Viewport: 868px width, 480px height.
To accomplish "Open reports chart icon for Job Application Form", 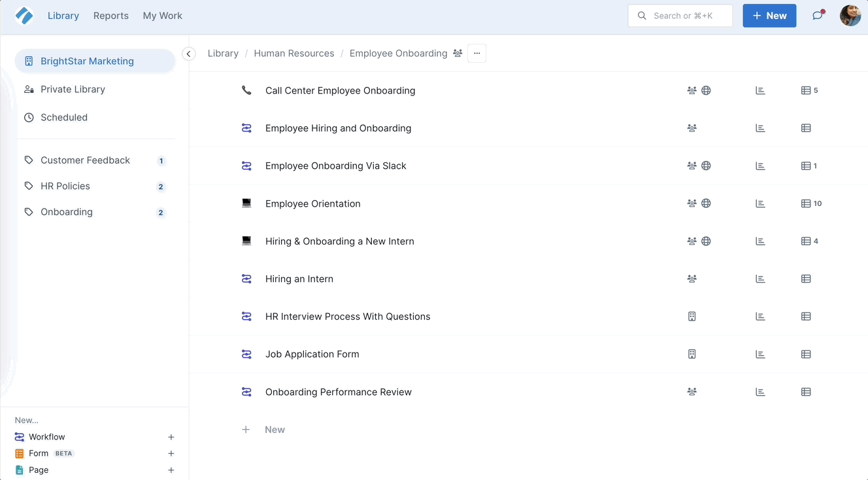I will click(760, 354).
